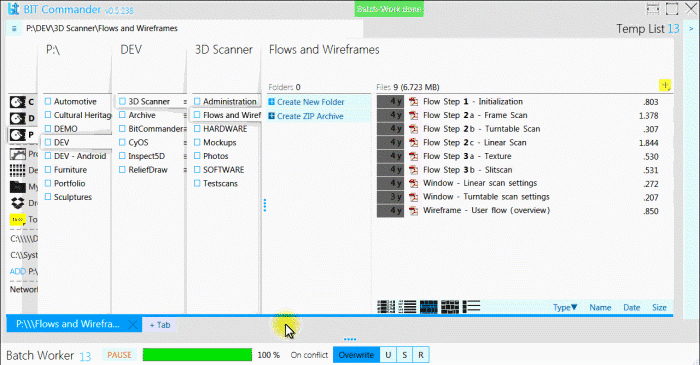The width and height of the screenshot is (700, 365).
Task: Sort files by Name
Action: (600, 307)
